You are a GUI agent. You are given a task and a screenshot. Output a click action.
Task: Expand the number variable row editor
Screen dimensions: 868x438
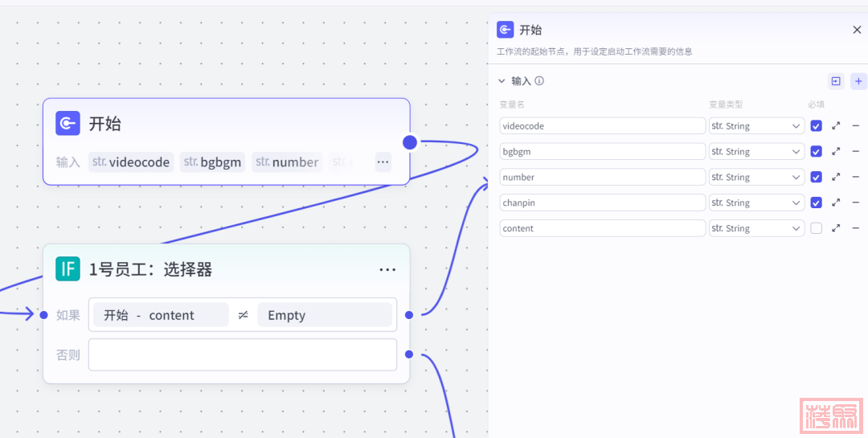point(836,177)
